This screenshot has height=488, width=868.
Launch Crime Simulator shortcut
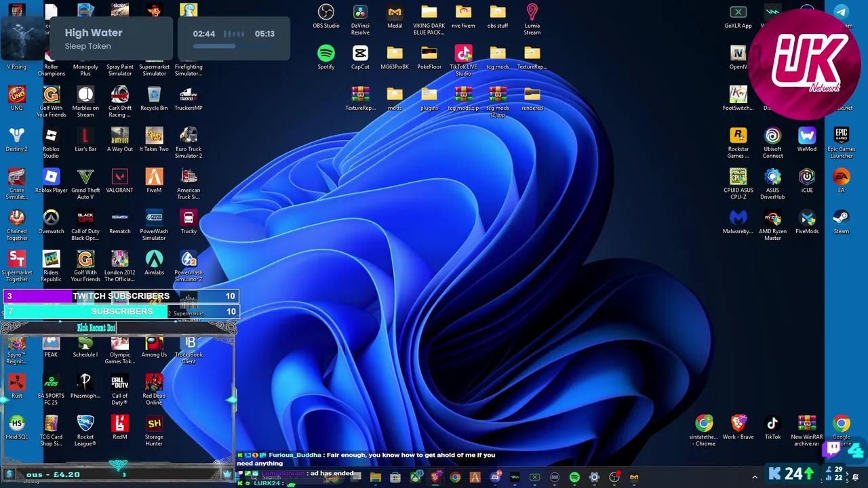[17, 184]
